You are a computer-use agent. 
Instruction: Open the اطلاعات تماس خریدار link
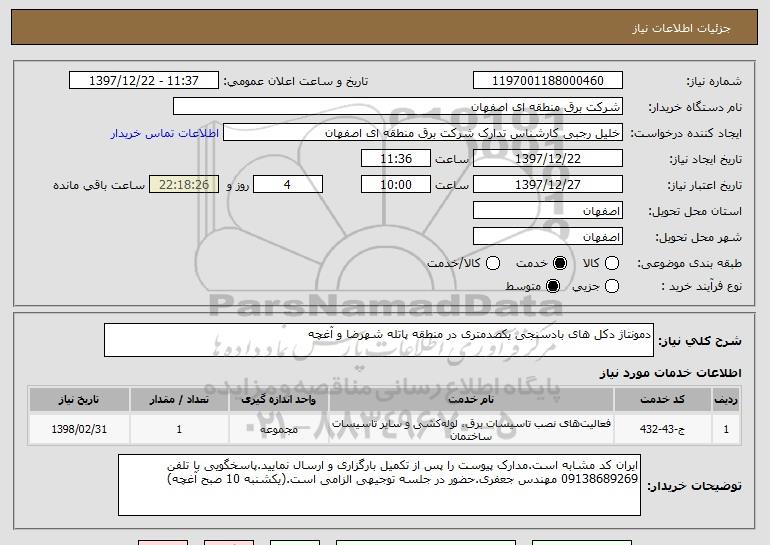pos(165,134)
